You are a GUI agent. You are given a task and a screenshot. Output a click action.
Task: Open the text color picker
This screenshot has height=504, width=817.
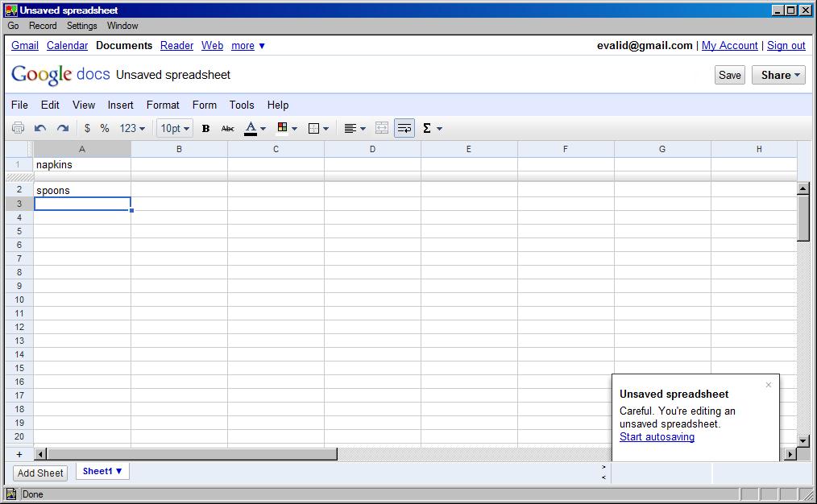coord(255,128)
